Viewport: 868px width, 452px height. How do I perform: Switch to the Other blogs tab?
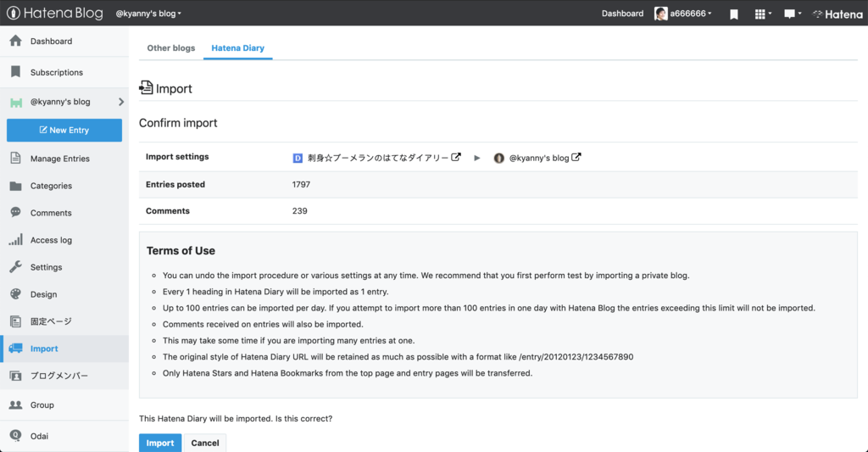point(171,48)
